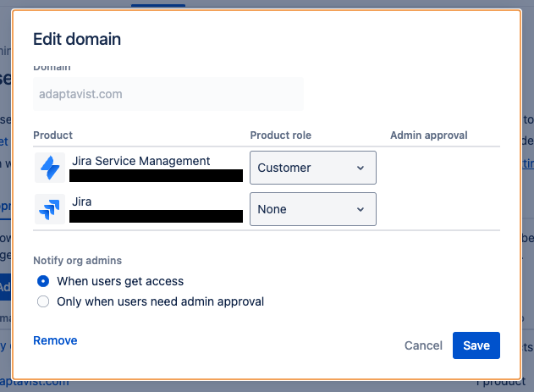Click the Remove link
Image resolution: width=534 pixels, height=392 pixels.
[55, 340]
